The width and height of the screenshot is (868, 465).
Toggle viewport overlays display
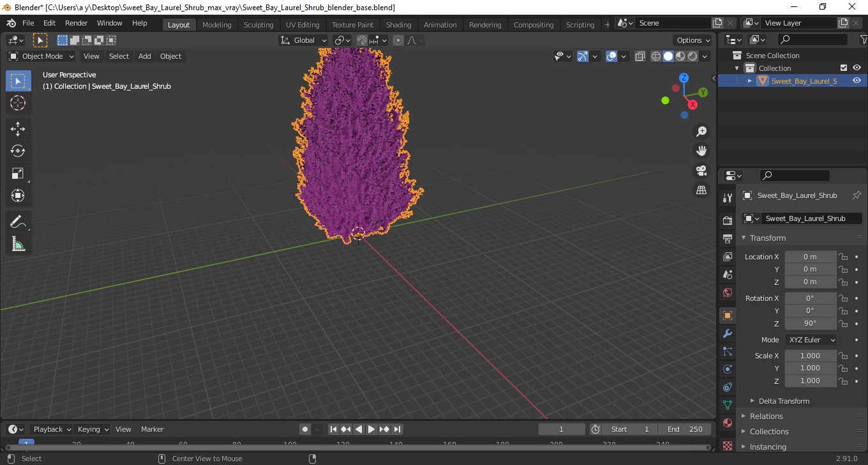[x=611, y=56]
